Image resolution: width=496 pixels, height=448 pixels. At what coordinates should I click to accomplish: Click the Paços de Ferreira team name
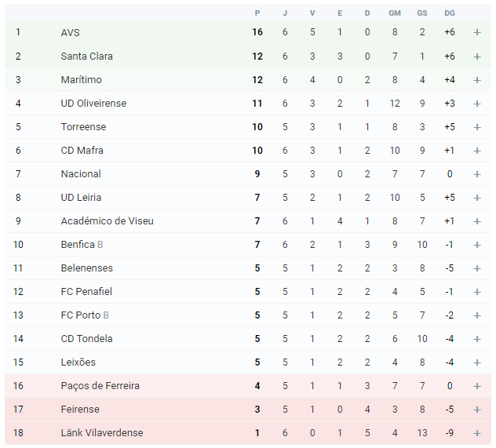coord(100,386)
